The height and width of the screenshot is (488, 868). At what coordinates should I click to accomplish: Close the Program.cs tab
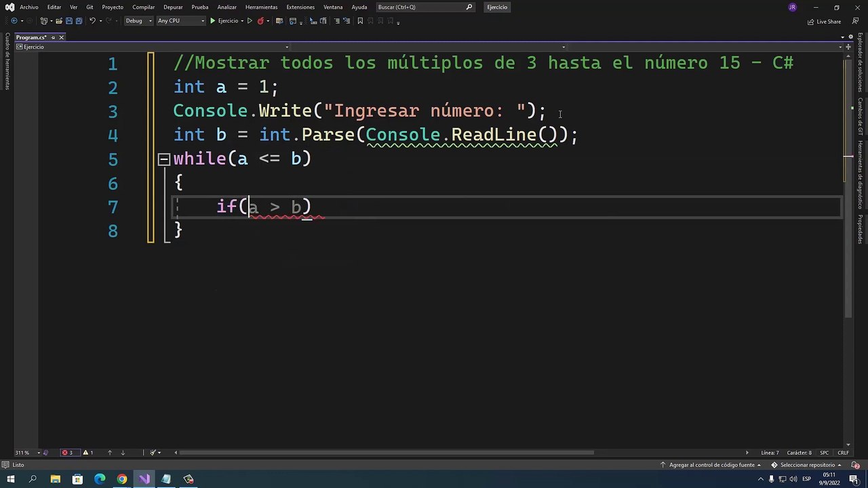click(x=61, y=37)
